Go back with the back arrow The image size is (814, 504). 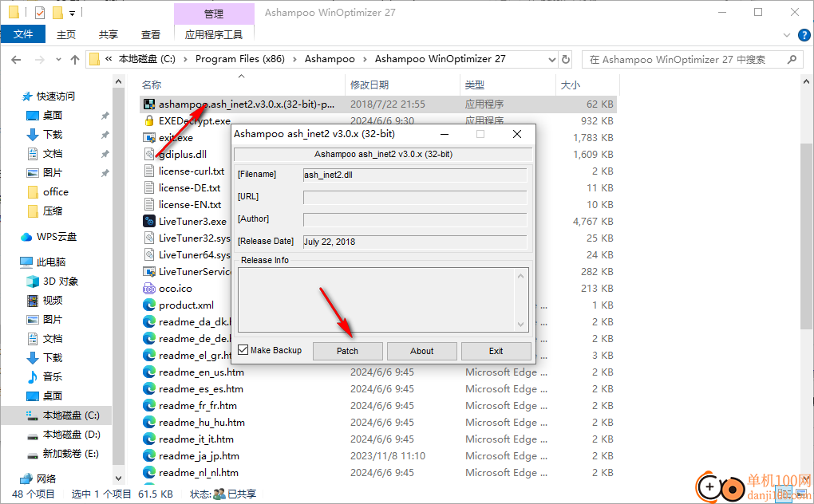point(16,60)
